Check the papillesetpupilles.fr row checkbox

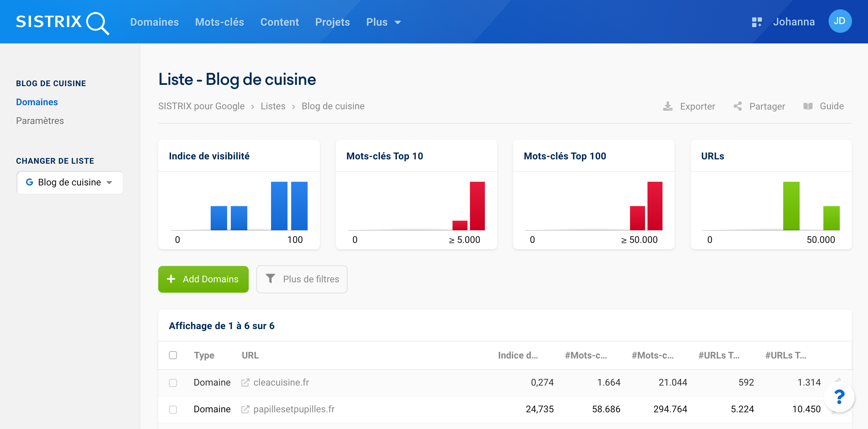click(x=173, y=409)
